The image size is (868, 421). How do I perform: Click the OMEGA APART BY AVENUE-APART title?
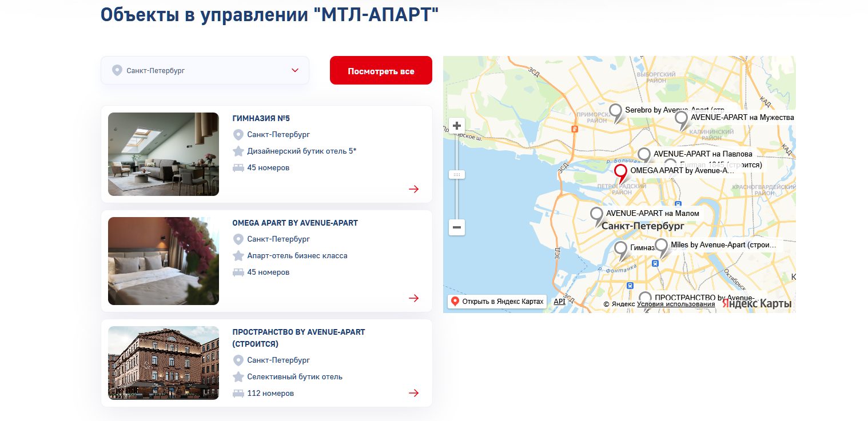(x=295, y=223)
